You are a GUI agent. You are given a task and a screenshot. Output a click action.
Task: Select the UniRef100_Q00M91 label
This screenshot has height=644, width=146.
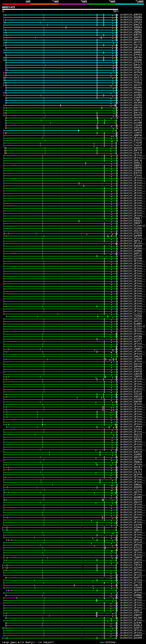(x=131, y=95)
